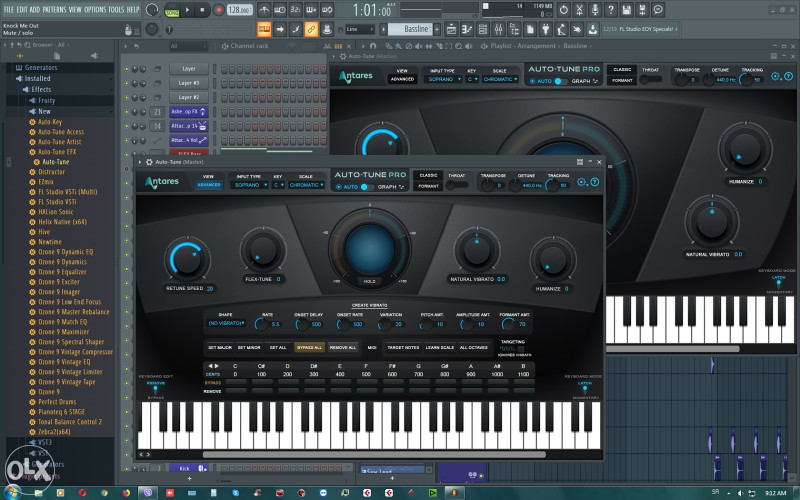800x500 pixels.
Task: Toggle wait for input before recording icon
Action: pyautogui.click(x=280, y=10)
